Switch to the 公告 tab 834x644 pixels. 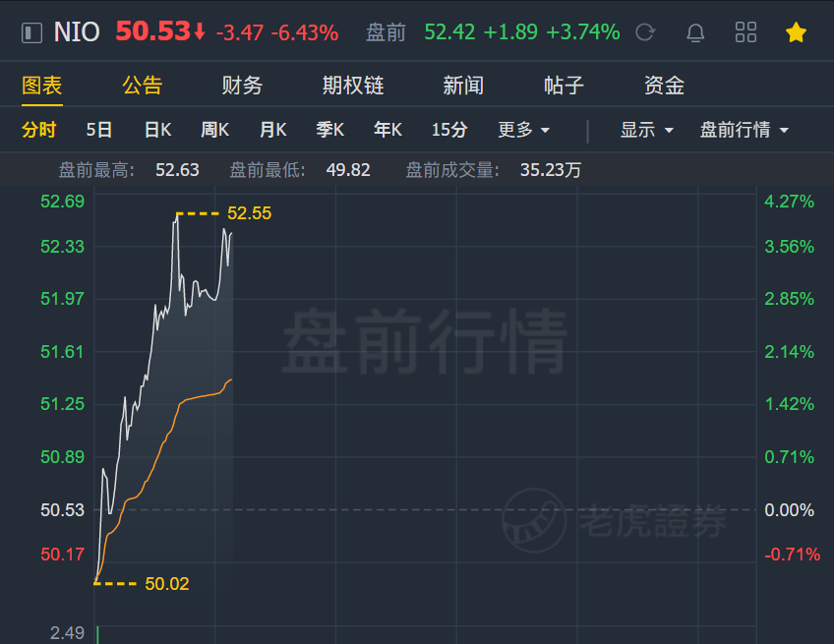pyautogui.click(x=142, y=86)
